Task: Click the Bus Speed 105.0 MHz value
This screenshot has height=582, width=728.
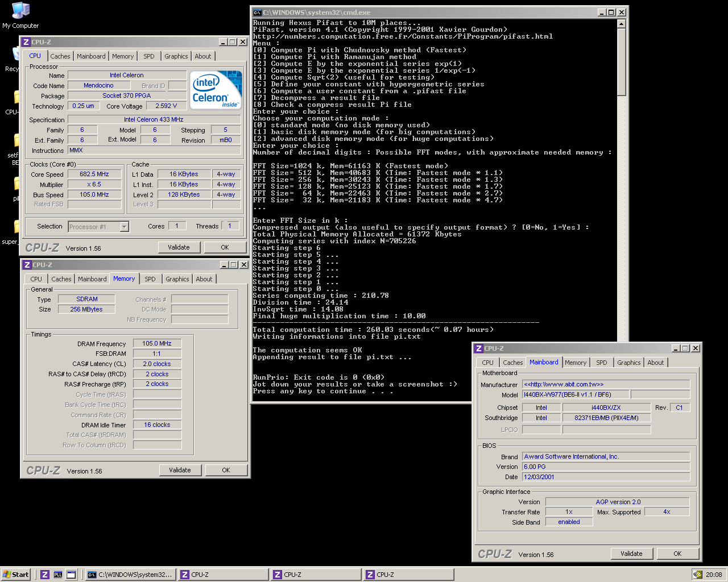Action: click(x=94, y=194)
